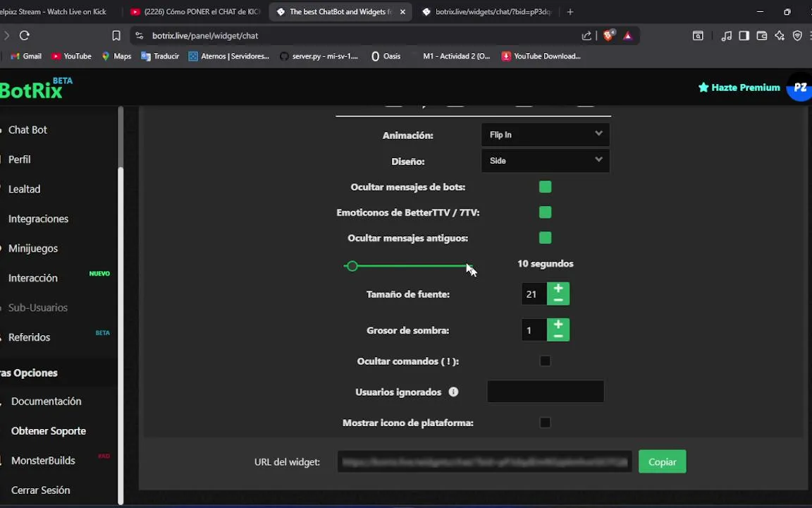Open Lealtad in sidebar
The image size is (812, 508).
[x=24, y=188]
